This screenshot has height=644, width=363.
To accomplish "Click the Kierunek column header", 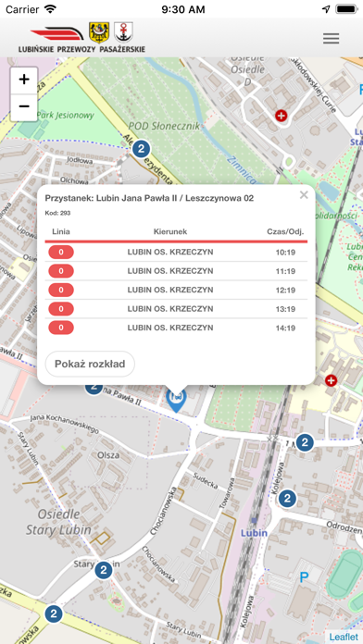I will 170,231.
